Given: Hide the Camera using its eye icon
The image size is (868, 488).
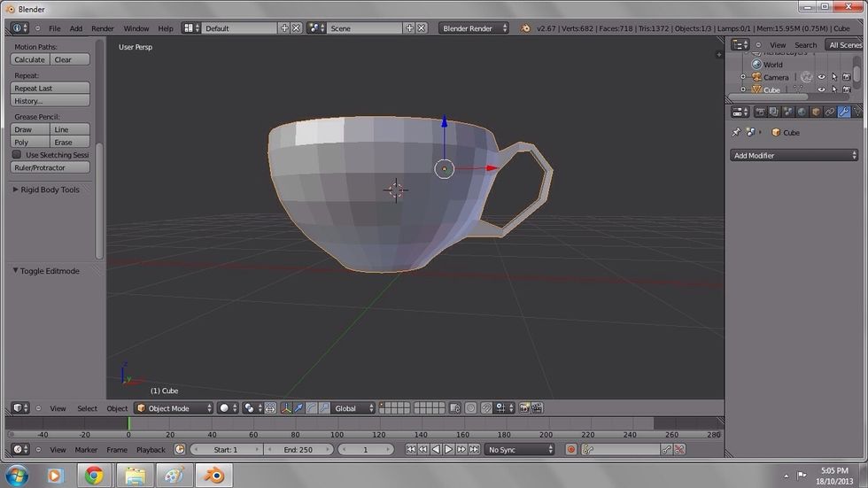Looking at the screenshot, I should [821, 77].
